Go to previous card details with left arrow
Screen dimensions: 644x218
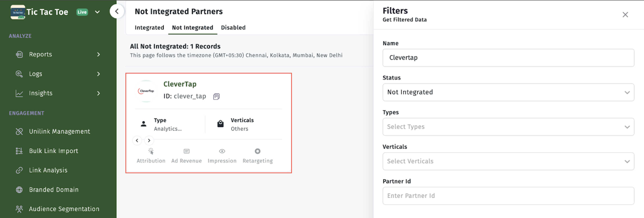[137, 141]
